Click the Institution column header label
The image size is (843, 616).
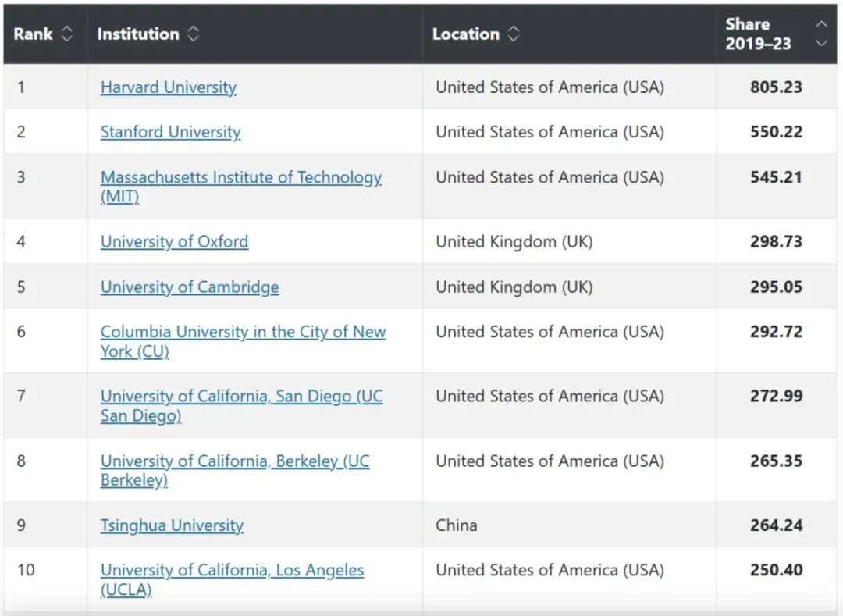138,34
